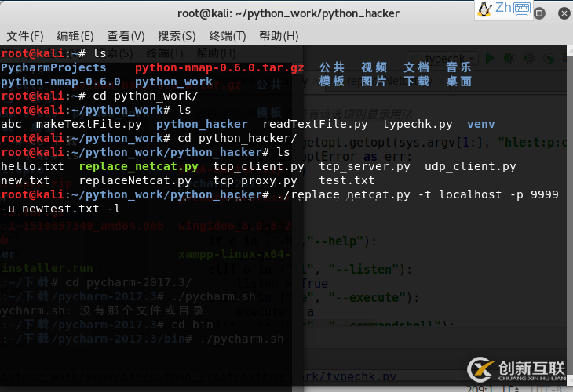Click PycharmProjects in the home listing
Screen dimensions: 573x392
pos(53,67)
